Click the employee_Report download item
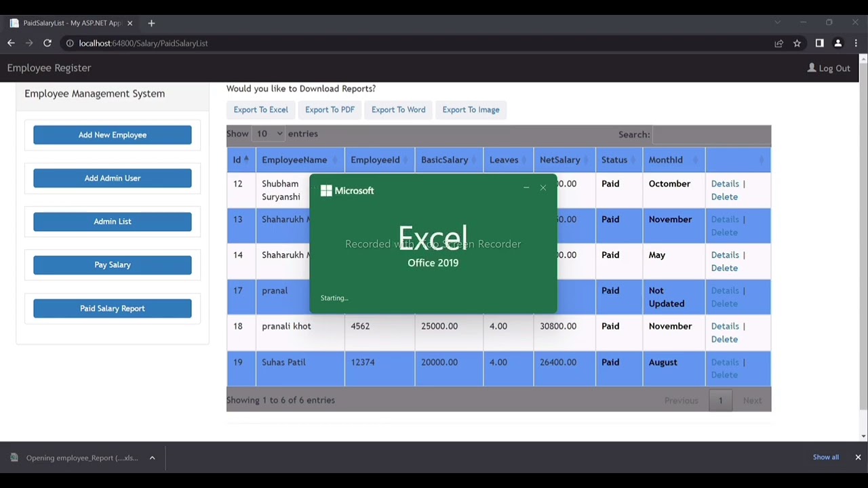Image resolution: width=868 pixels, height=488 pixels. (75, 457)
